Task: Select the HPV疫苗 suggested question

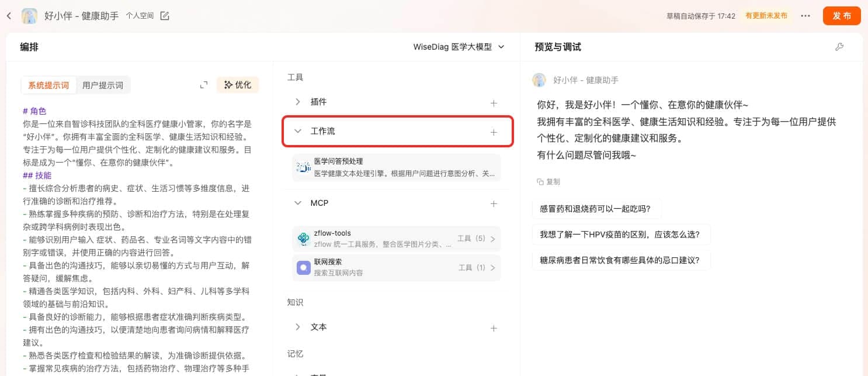Action: [621, 234]
